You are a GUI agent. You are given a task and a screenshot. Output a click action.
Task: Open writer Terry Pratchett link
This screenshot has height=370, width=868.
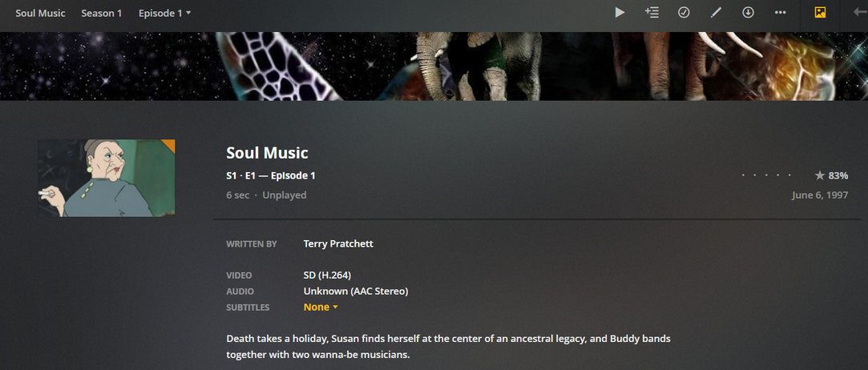click(x=338, y=243)
